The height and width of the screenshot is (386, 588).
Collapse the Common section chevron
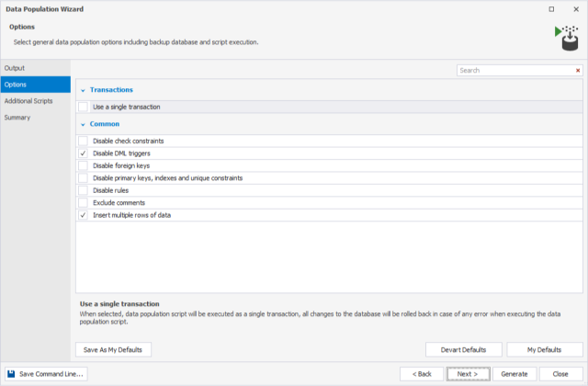[82, 124]
